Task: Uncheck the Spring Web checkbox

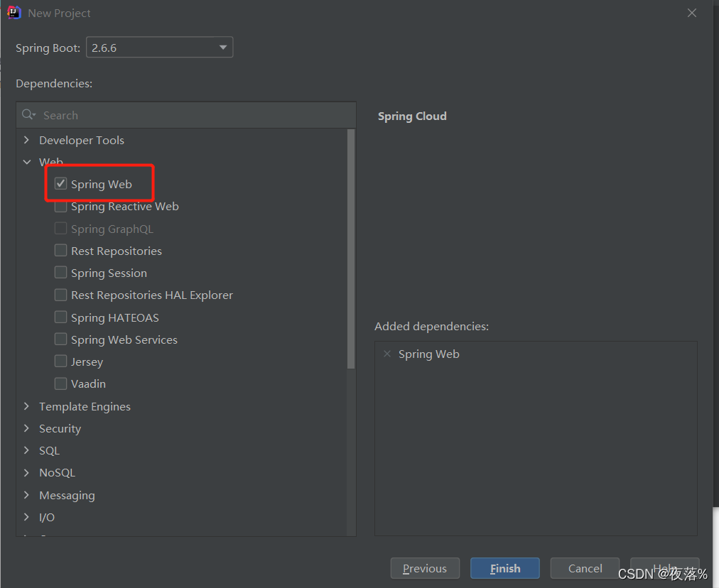Action: 60,184
